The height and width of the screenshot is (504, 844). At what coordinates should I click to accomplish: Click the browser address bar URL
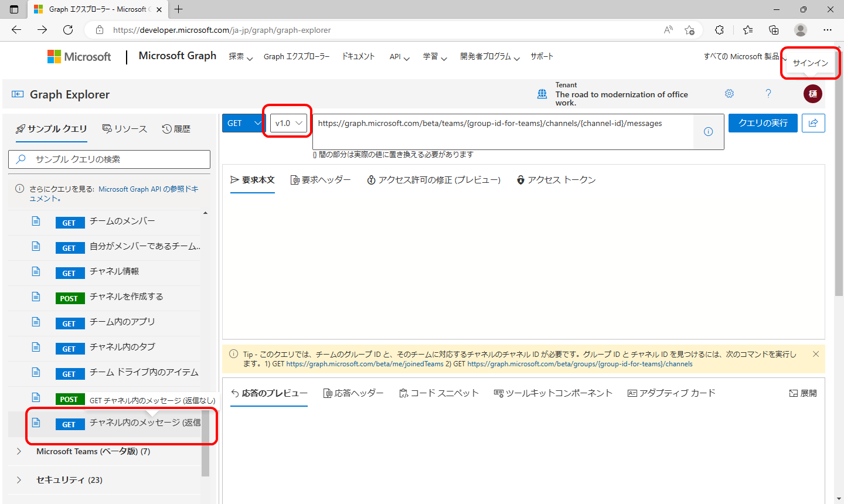(x=222, y=30)
